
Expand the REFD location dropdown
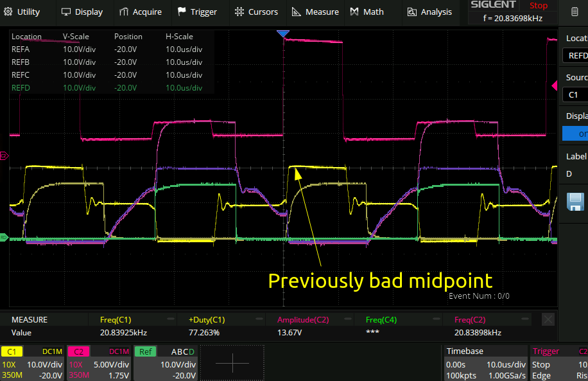point(575,56)
